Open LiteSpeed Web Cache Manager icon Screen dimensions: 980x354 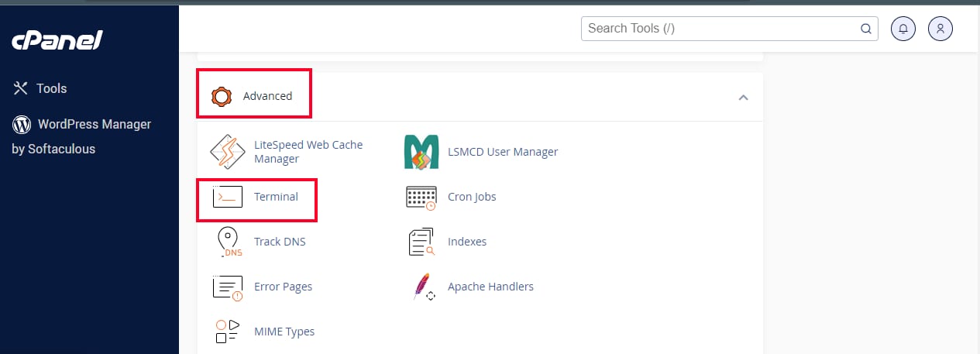coord(228,151)
